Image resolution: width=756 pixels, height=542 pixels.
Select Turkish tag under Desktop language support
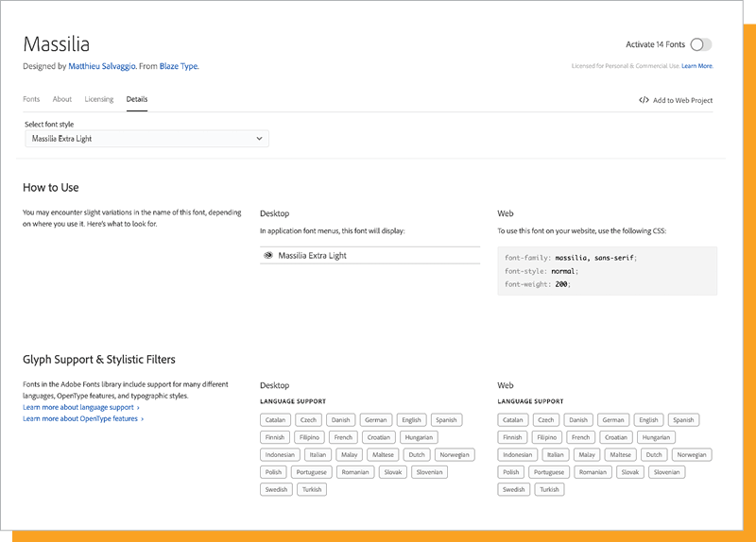(x=312, y=489)
